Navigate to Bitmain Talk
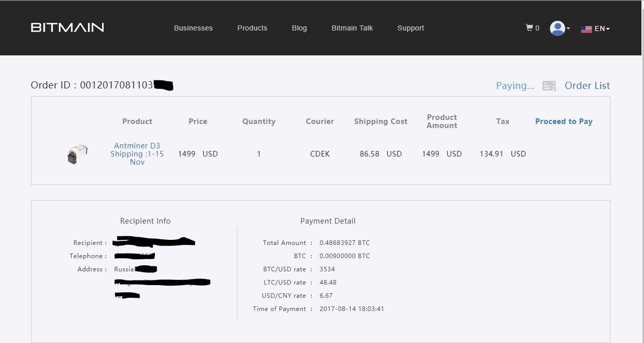Image resolution: width=644 pixels, height=343 pixels. pos(352,28)
